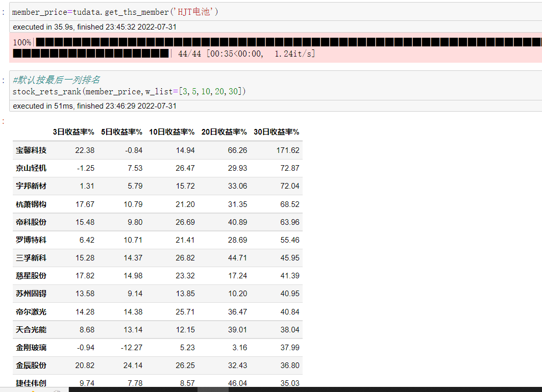Viewport: 542px width, 392px height.
Task: Click value 38.04 in 天合光能 row
Action: click(290, 329)
